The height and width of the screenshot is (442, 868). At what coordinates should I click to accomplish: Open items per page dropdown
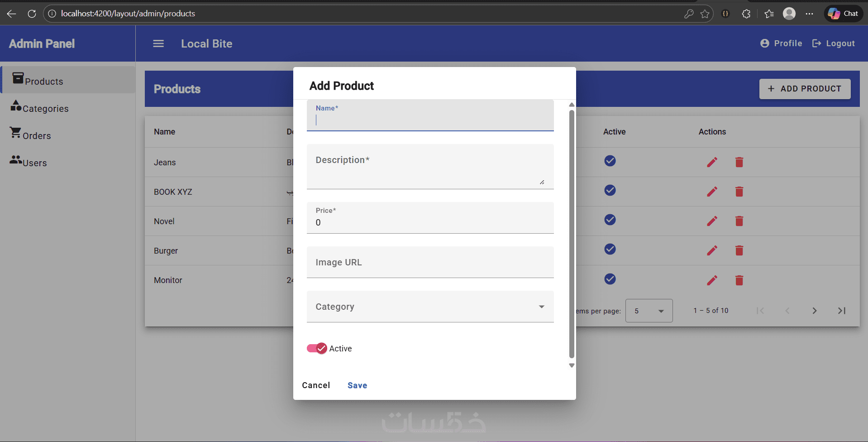(x=649, y=311)
